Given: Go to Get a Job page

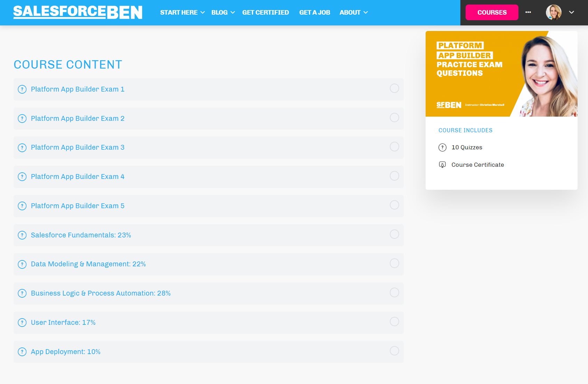Looking at the screenshot, I should 315,13.
